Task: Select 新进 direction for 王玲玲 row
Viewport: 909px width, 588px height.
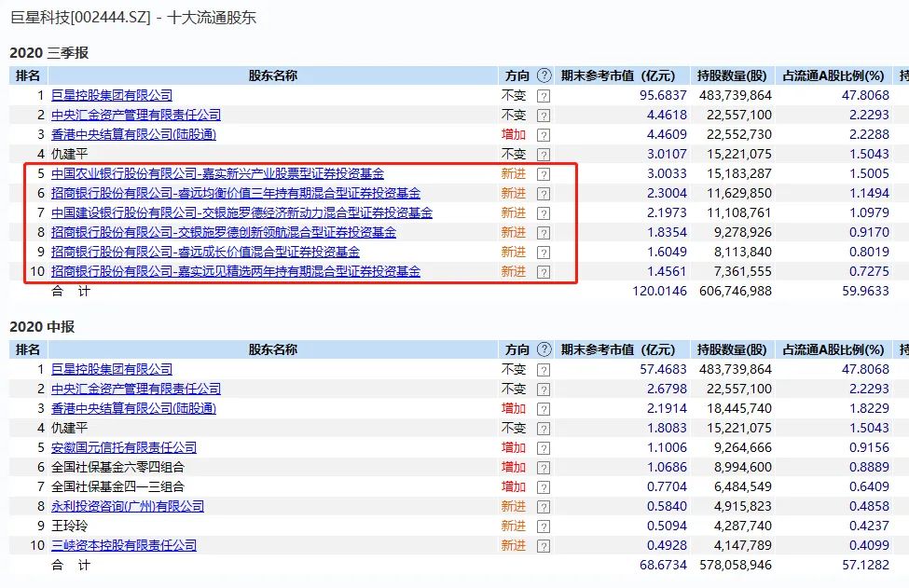Action: (x=514, y=526)
